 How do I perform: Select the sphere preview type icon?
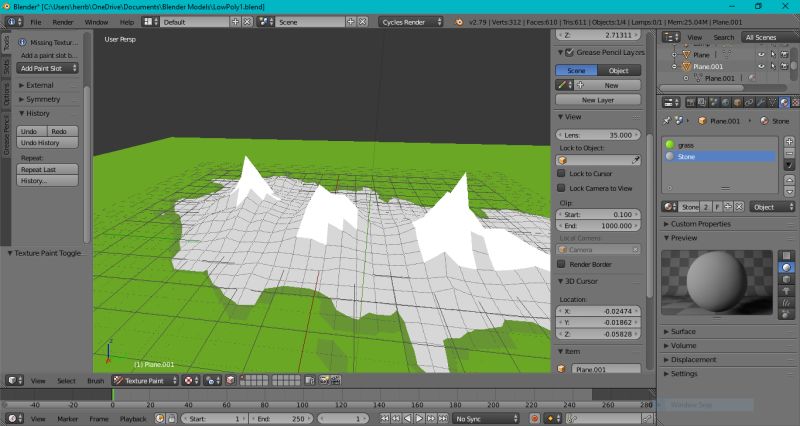point(786,267)
